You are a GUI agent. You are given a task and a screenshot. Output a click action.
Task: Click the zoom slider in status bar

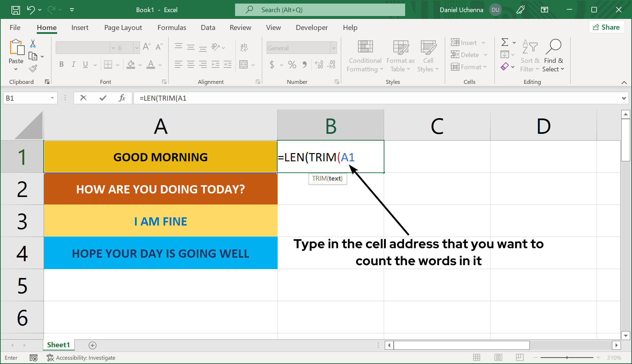click(x=567, y=357)
